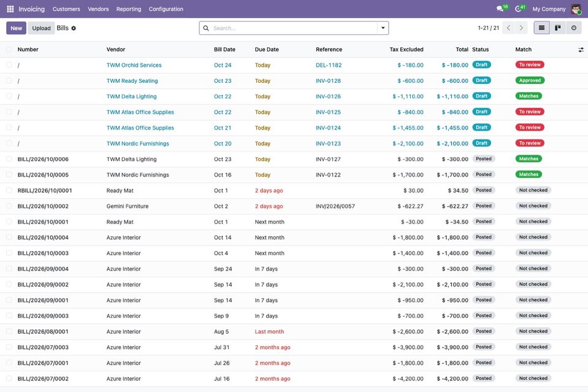Switch to list view
Image resolution: width=588 pixels, height=392 pixels.
tap(541, 28)
